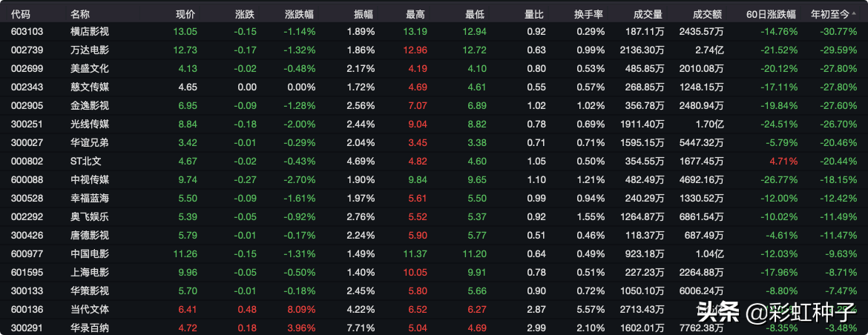Screen dimensions: 868x335
Task: Select stock 中国电影
Action: pos(90,253)
